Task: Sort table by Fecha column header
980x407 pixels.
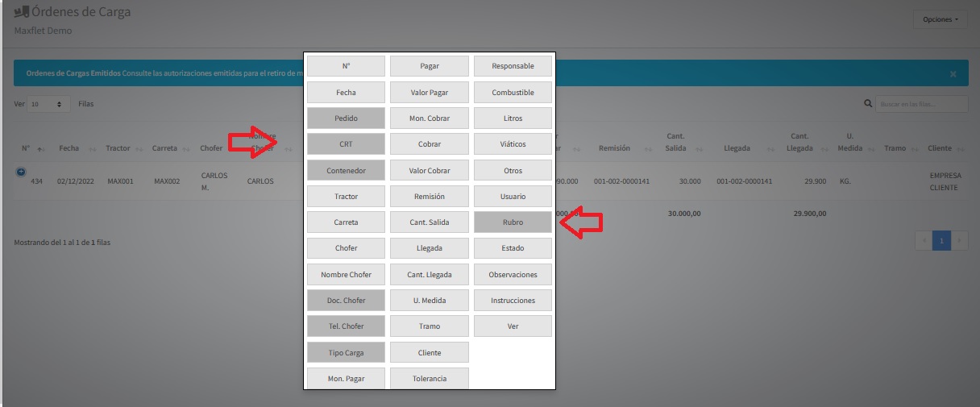Action: coord(69,148)
